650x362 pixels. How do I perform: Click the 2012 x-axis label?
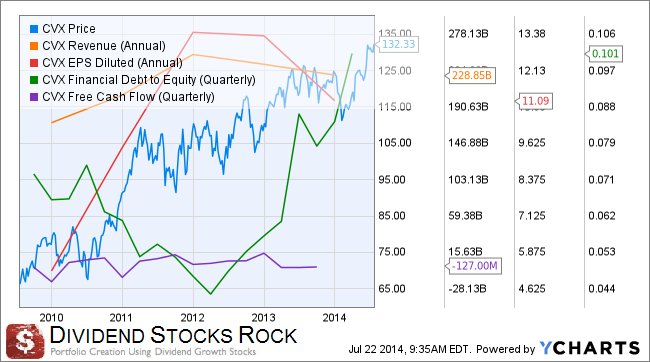(x=192, y=318)
